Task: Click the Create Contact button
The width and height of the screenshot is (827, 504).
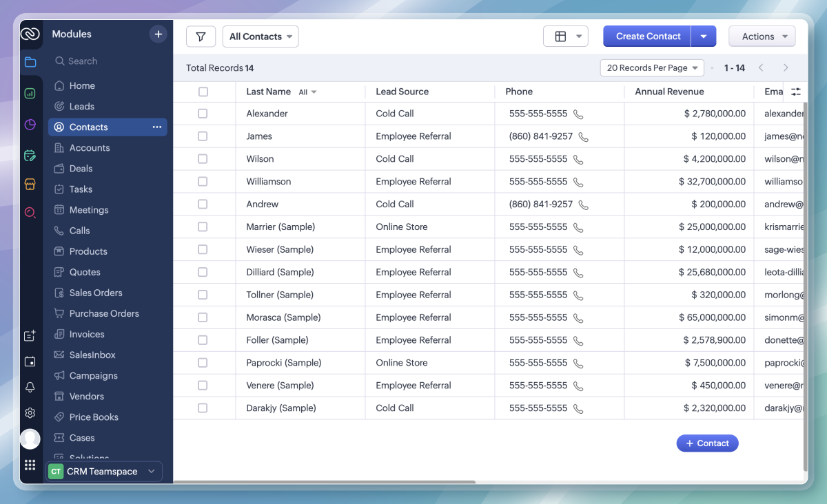Action: (647, 36)
